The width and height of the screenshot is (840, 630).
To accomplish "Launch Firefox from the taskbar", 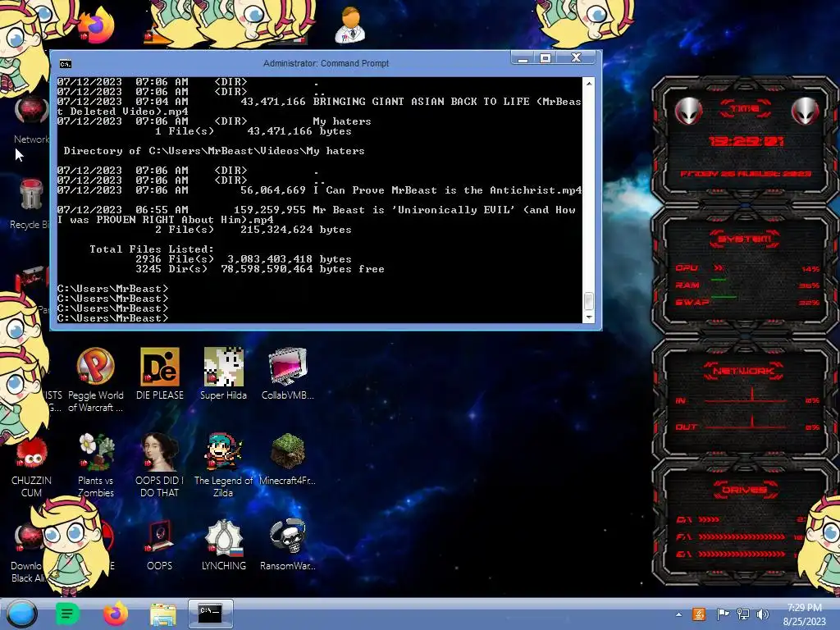I will point(116,614).
